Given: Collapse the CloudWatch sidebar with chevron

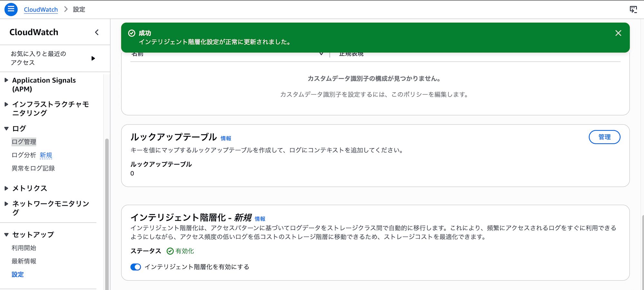Looking at the screenshot, I should pos(97,32).
